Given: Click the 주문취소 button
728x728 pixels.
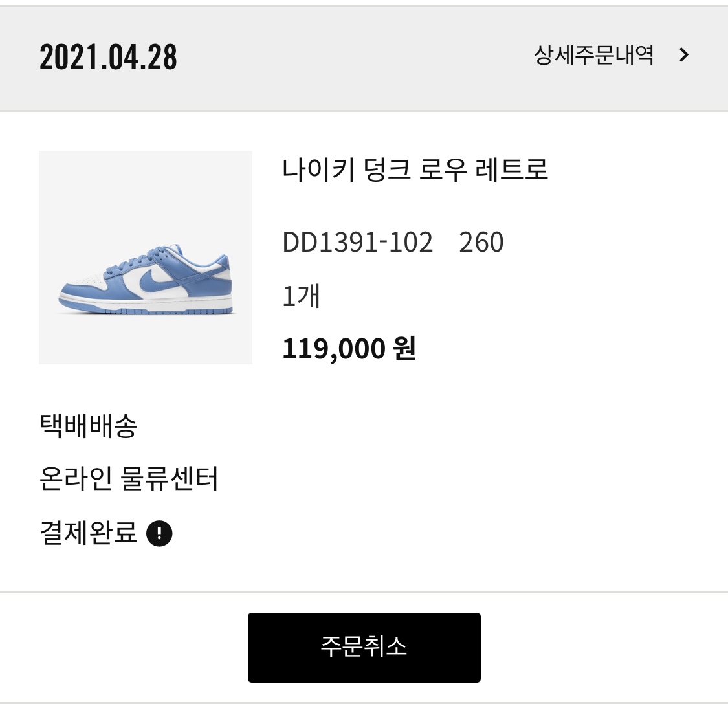Looking at the screenshot, I should point(364,647).
